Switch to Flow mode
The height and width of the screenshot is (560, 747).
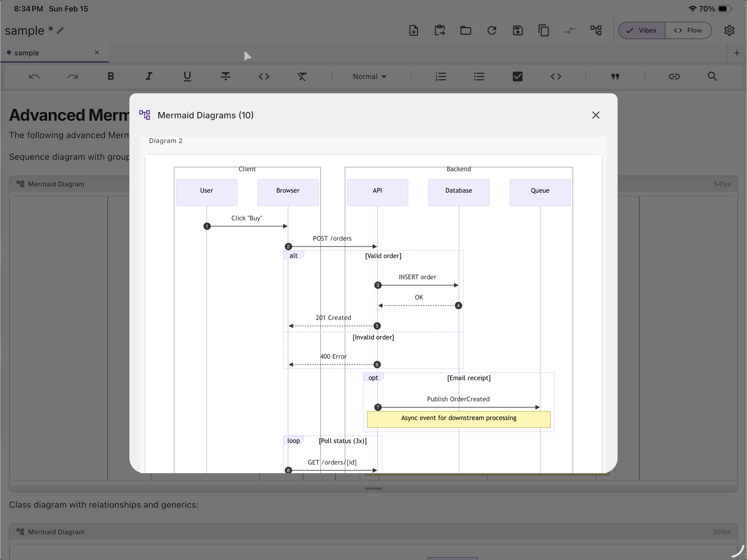point(688,30)
